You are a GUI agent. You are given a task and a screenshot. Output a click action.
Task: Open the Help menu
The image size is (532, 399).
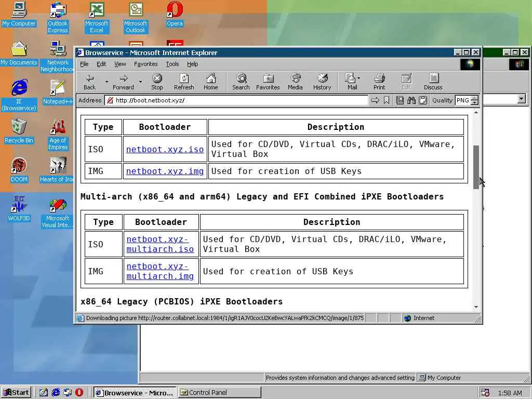click(x=192, y=64)
